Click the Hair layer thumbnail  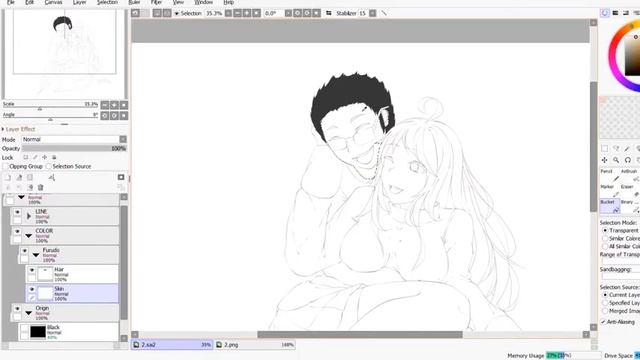45,274
